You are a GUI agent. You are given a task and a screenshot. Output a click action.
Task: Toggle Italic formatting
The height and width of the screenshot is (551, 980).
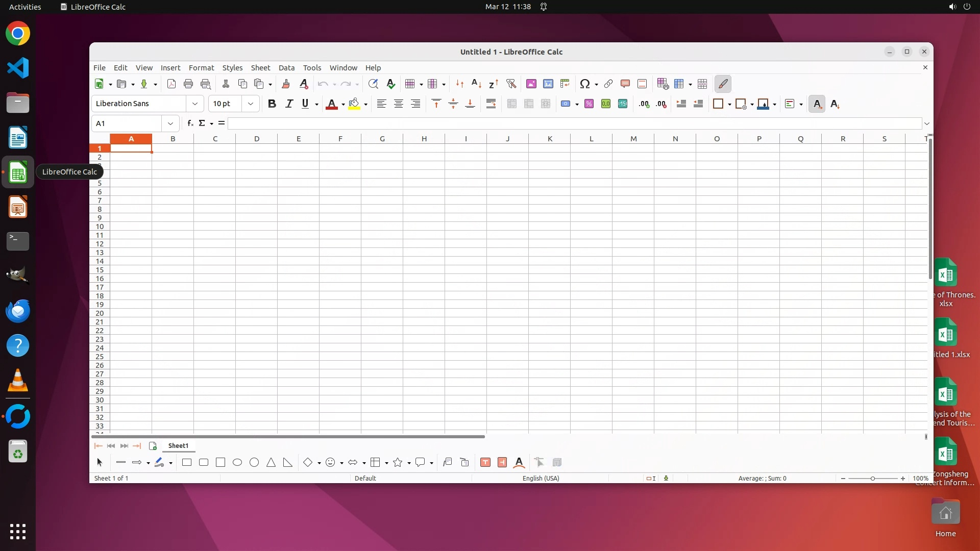(289, 104)
